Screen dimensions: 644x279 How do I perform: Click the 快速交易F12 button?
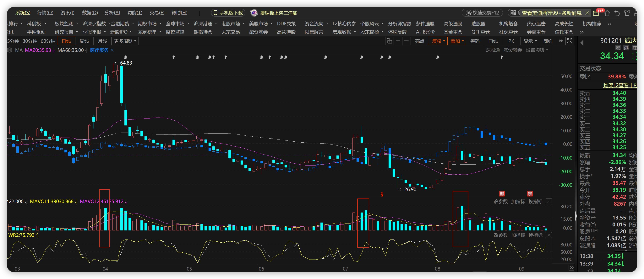tap(482, 13)
